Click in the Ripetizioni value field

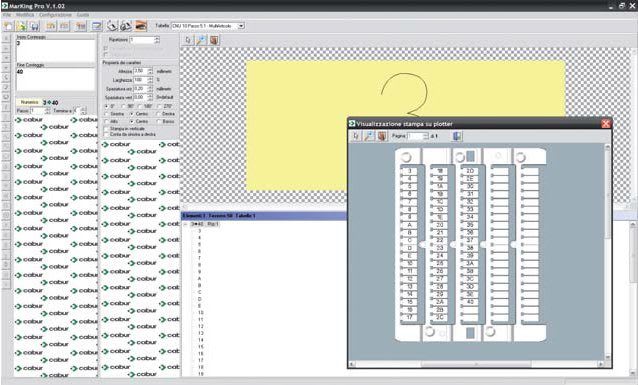pyautogui.click(x=142, y=40)
